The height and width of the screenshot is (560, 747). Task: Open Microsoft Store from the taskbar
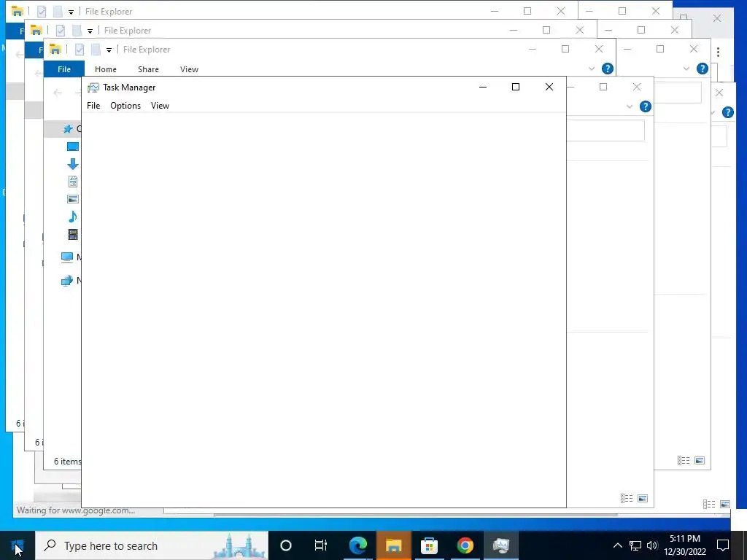click(x=429, y=545)
